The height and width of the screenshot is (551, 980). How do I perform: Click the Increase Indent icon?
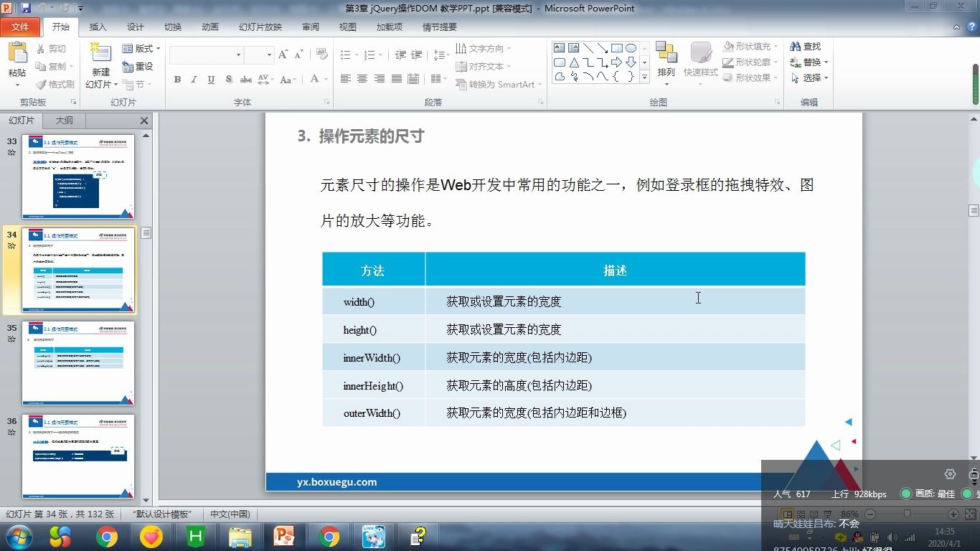[418, 55]
